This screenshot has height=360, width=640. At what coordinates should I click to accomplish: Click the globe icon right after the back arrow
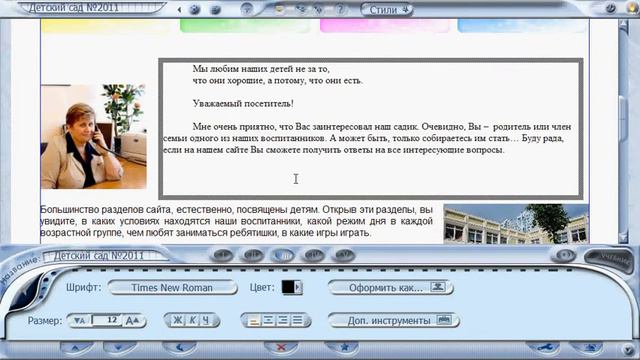[195, 9]
